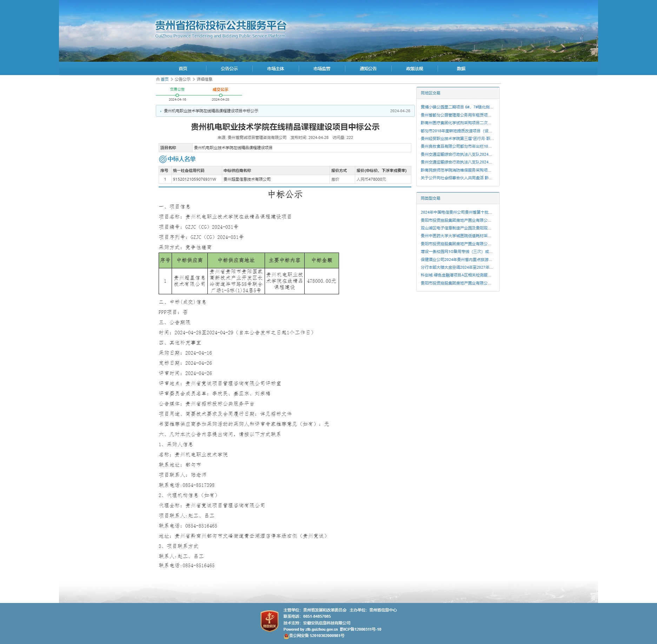
Task: Click credit code 91520121059076931W cell
Action: tap(197, 179)
